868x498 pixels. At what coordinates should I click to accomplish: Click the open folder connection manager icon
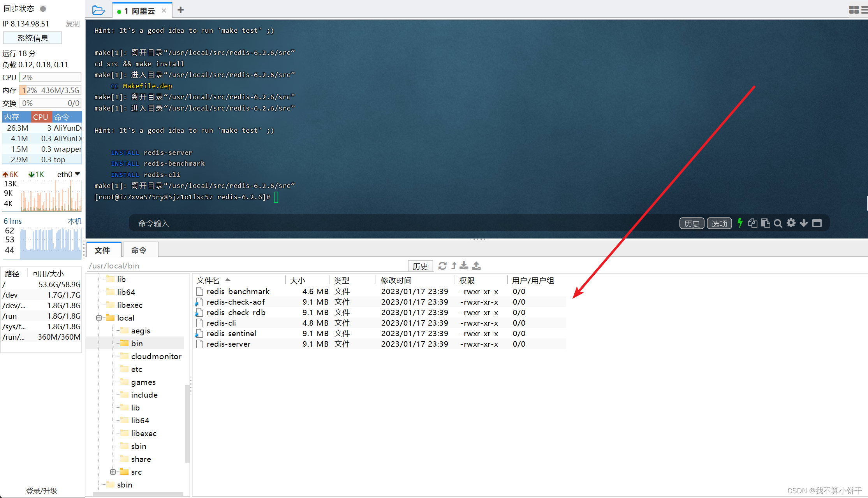98,10
